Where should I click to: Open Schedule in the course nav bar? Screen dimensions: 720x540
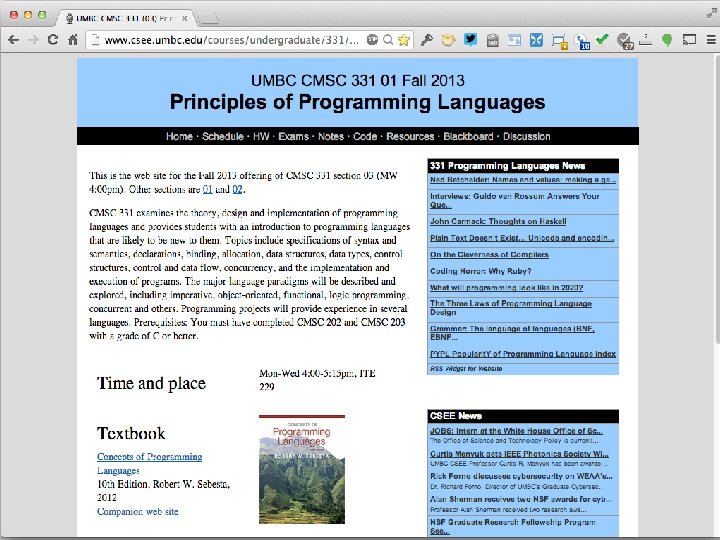click(x=223, y=136)
